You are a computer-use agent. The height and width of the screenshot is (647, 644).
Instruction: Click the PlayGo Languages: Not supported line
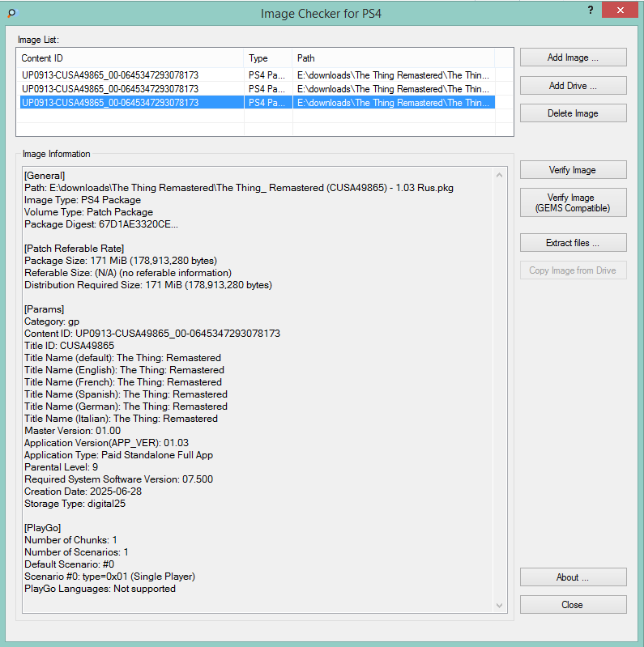tap(100, 589)
